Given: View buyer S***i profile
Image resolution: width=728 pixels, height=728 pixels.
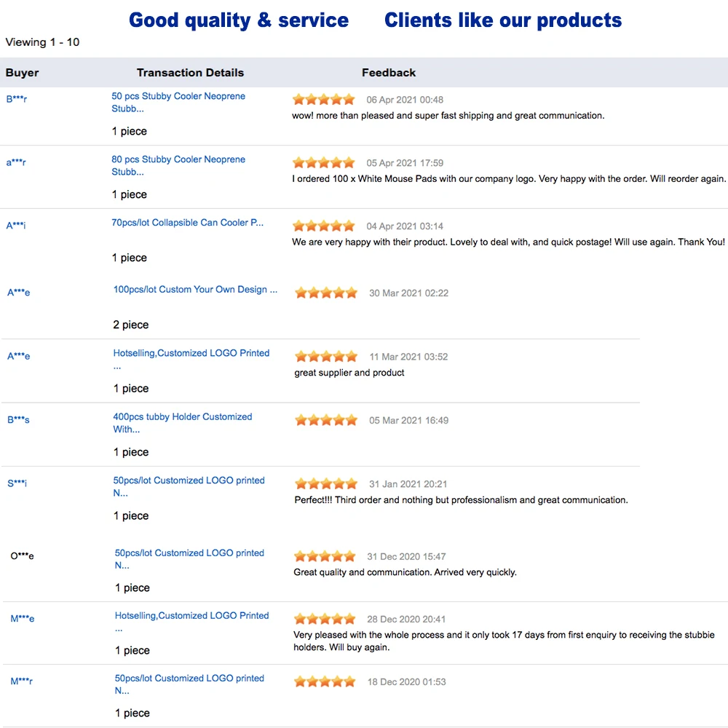Looking at the screenshot, I should click(x=17, y=483).
